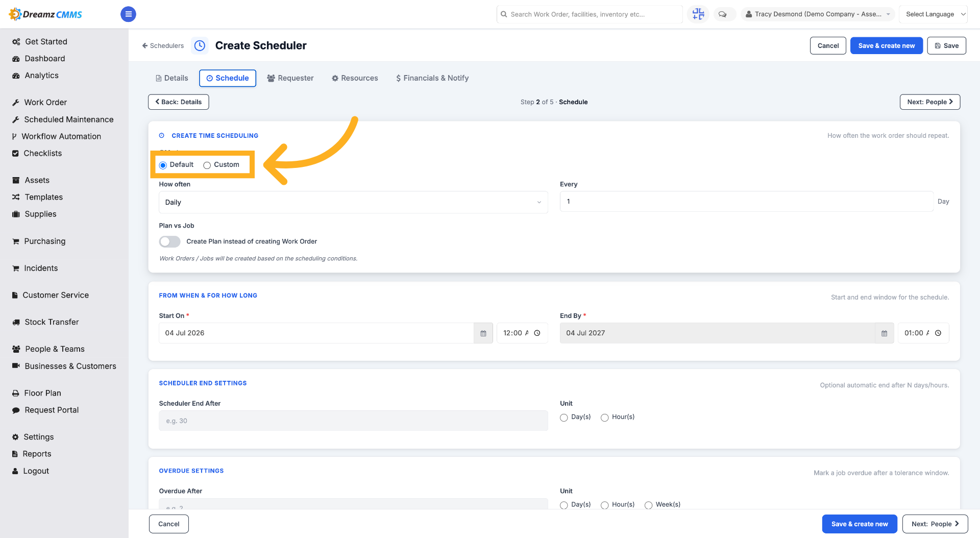Click the Workflow Automation branch icon
The image size is (980, 538).
(14, 137)
